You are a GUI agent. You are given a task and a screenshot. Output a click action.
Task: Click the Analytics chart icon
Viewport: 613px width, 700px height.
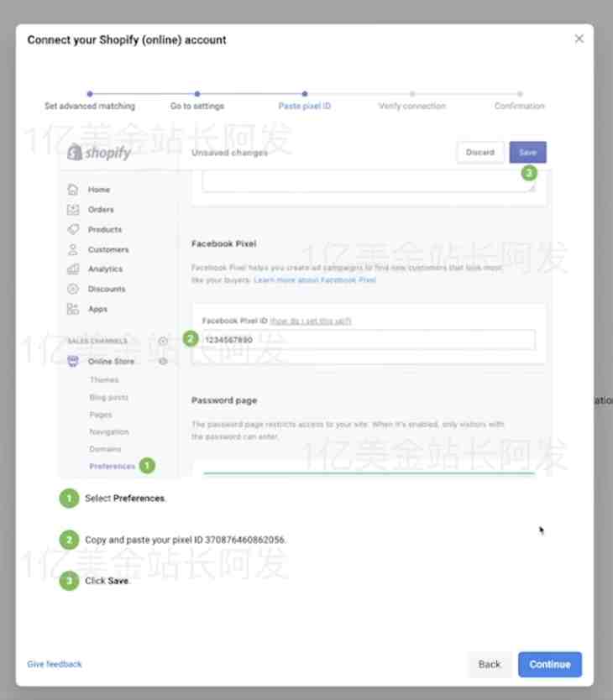(73, 269)
